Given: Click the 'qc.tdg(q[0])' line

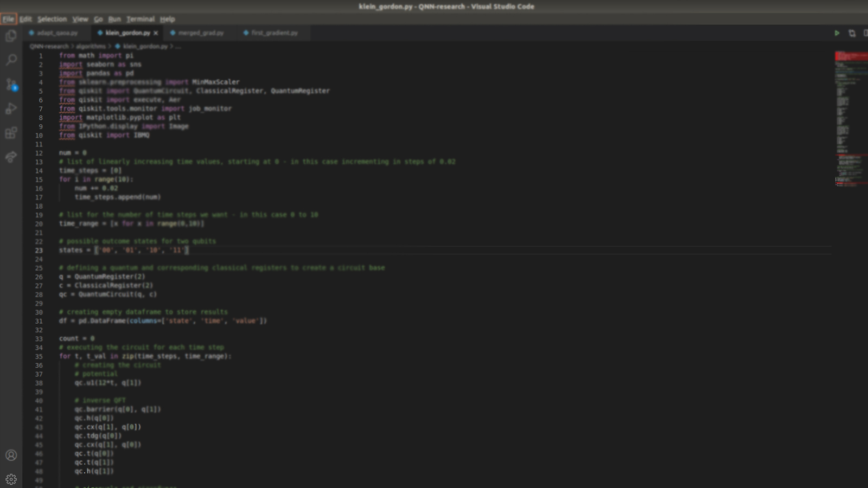Looking at the screenshot, I should [x=98, y=436].
